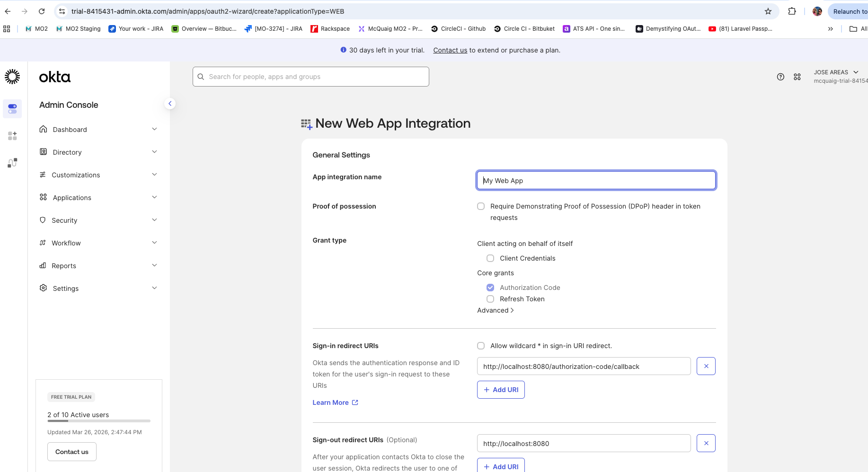Open the Security section in sidebar
Image resolution: width=868 pixels, height=472 pixels.
point(64,220)
